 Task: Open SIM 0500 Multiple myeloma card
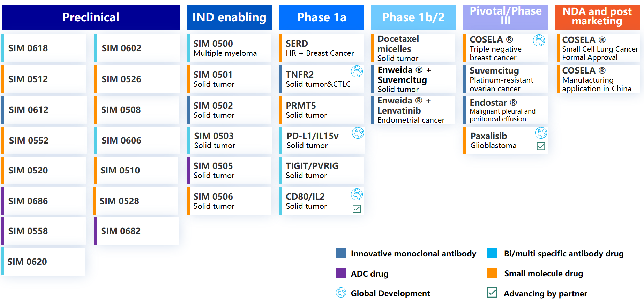(x=229, y=48)
